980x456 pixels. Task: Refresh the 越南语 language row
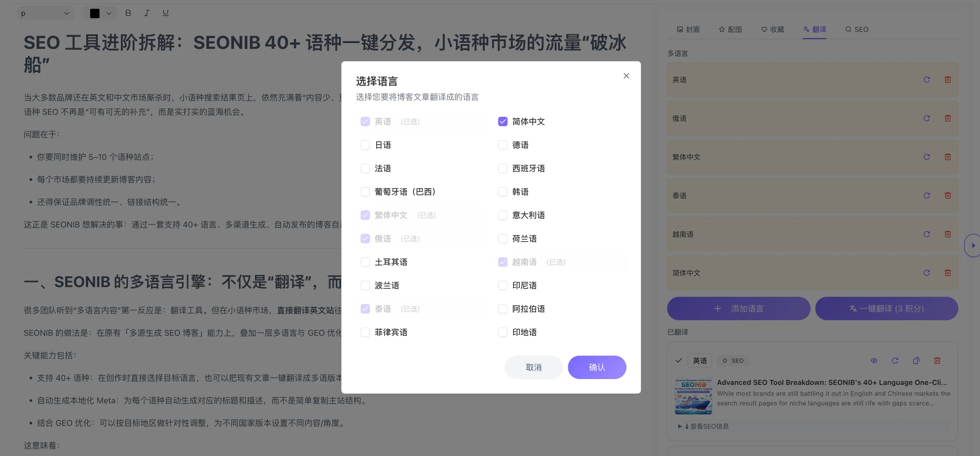[926, 234]
